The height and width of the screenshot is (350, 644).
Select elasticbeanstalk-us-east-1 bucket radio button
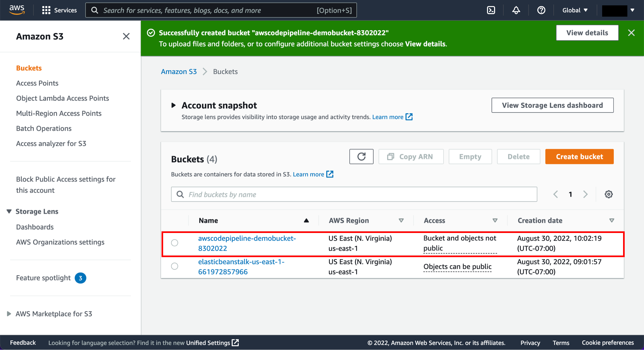[x=174, y=266]
